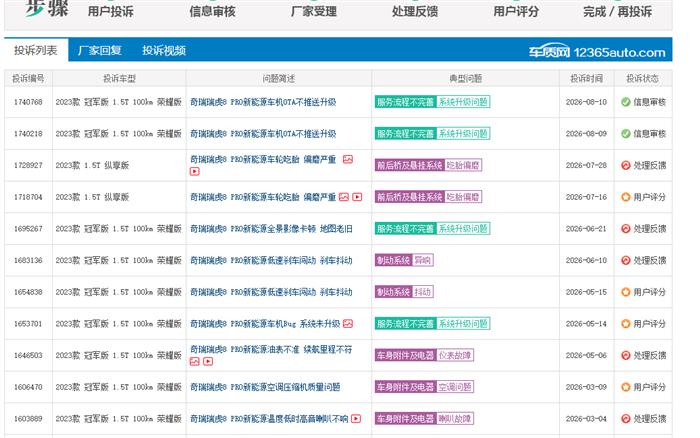Click date 2026-05-14 cell
700x438 pixels.
[x=586, y=324]
